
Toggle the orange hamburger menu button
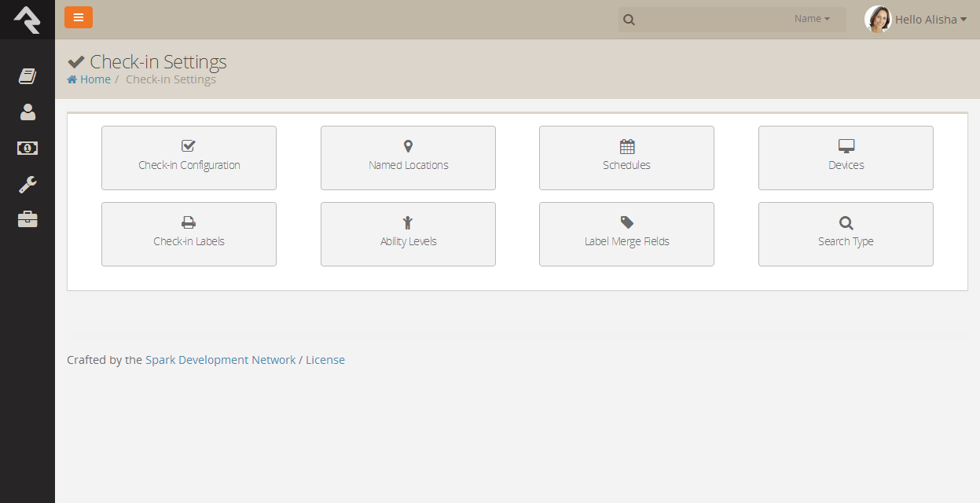[79, 17]
